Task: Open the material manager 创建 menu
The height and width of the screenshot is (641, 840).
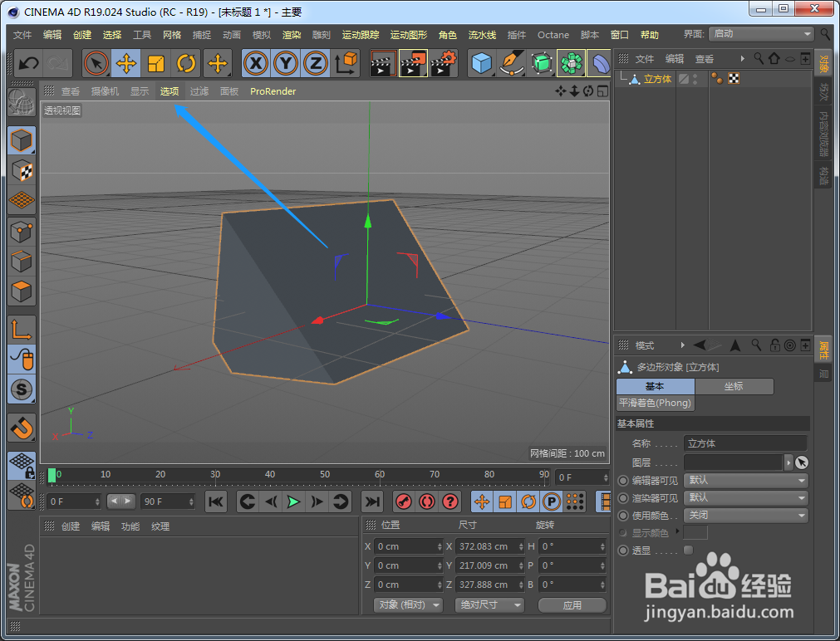Action: pos(70,526)
